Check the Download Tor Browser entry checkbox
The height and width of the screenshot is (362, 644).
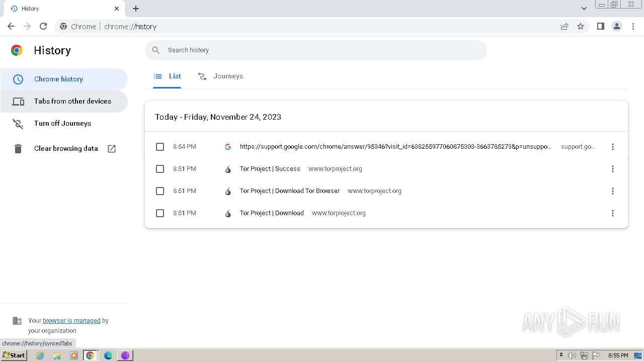point(160,191)
